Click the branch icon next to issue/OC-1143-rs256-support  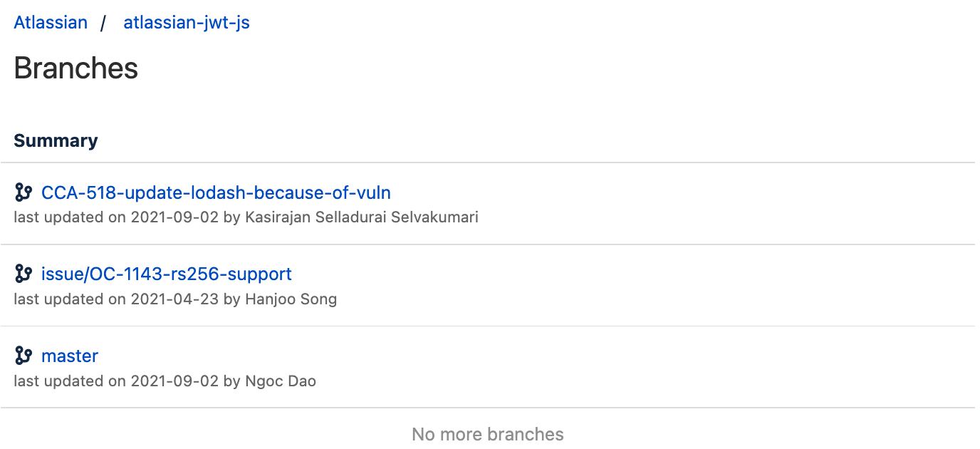tap(24, 274)
